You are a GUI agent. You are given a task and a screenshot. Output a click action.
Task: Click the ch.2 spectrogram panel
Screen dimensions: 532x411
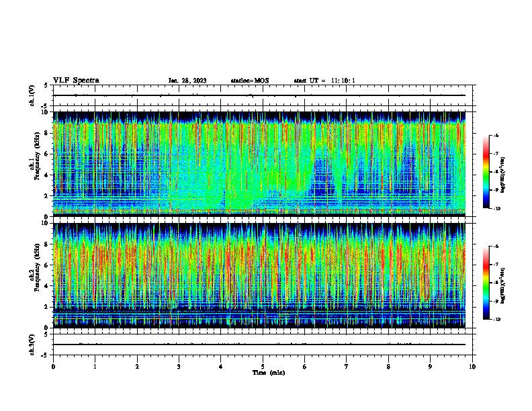coord(259,275)
